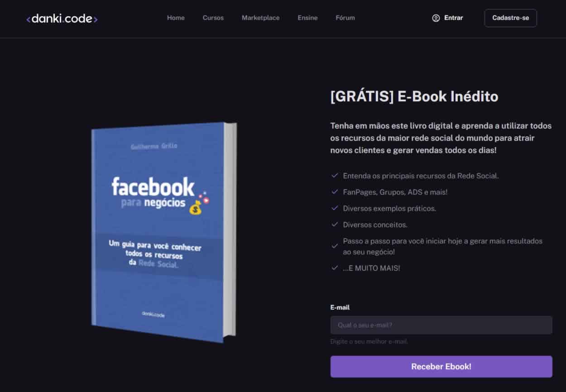Select Ensine from the navigation bar

pyautogui.click(x=307, y=18)
